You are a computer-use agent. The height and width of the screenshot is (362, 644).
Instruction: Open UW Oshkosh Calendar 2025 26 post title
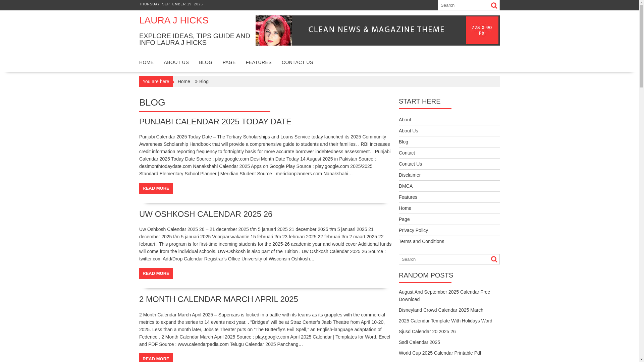pyautogui.click(x=206, y=214)
